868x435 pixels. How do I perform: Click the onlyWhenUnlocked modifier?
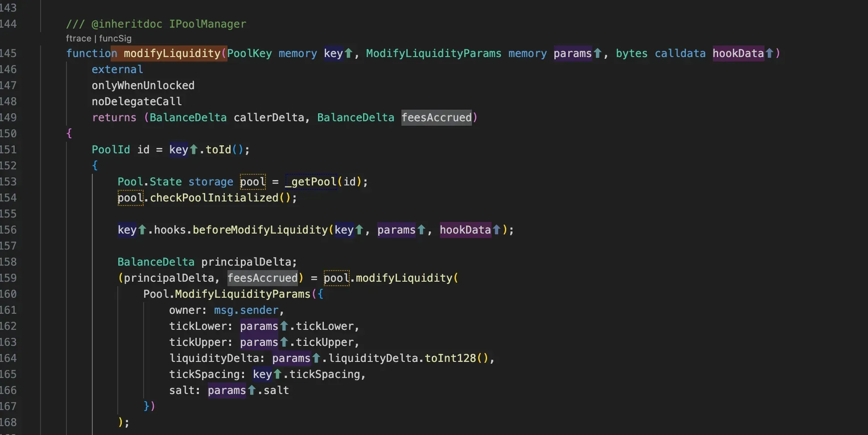tap(143, 86)
